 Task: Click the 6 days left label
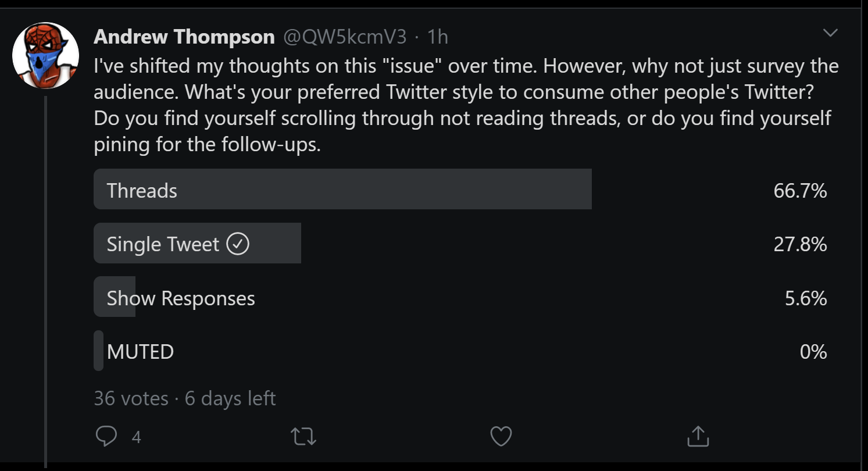(230, 398)
